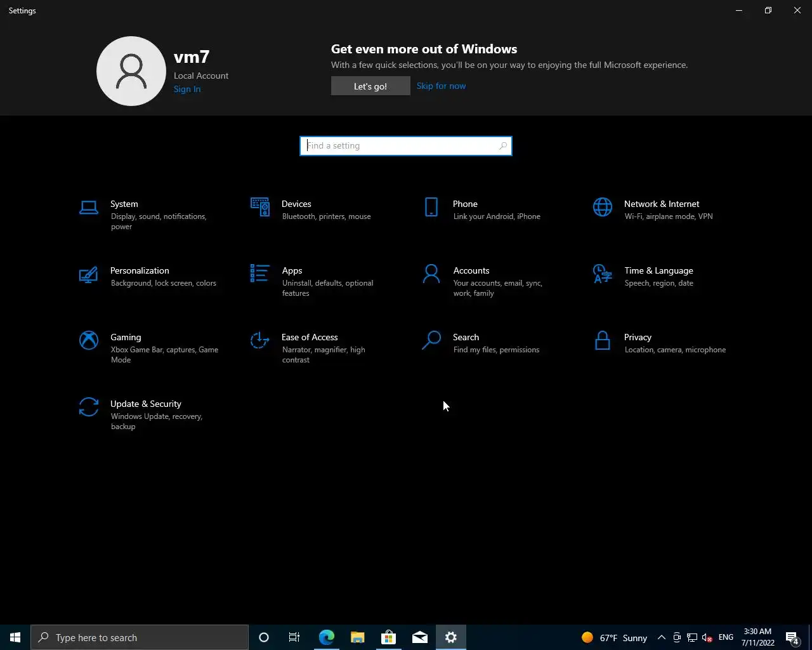Focus the Find a setting search box
The image size is (812, 650).
[406, 146]
